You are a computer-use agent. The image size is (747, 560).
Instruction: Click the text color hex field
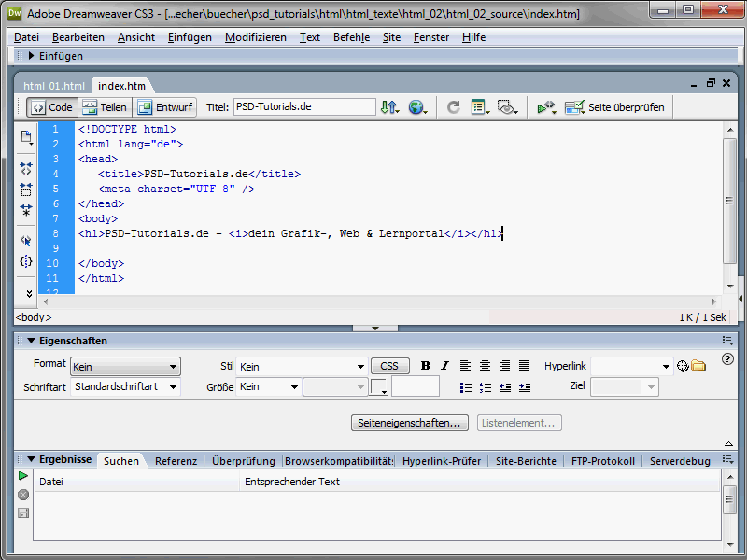[415, 386]
